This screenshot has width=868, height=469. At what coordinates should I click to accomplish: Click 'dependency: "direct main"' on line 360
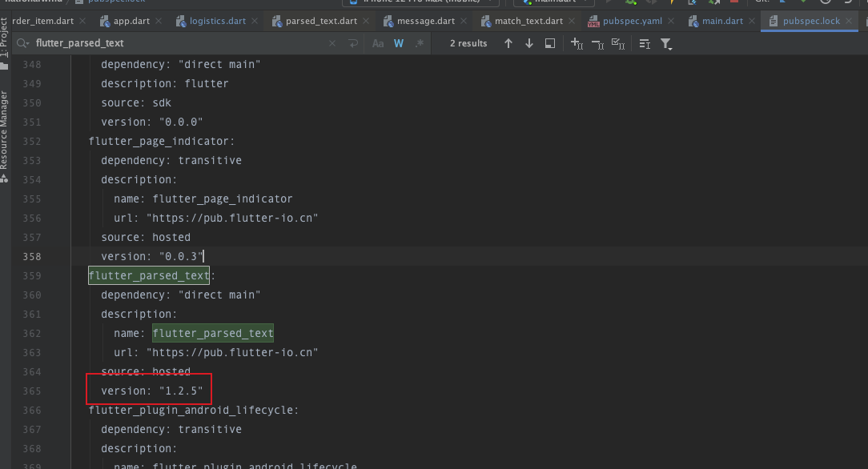(x=180, y=295)
